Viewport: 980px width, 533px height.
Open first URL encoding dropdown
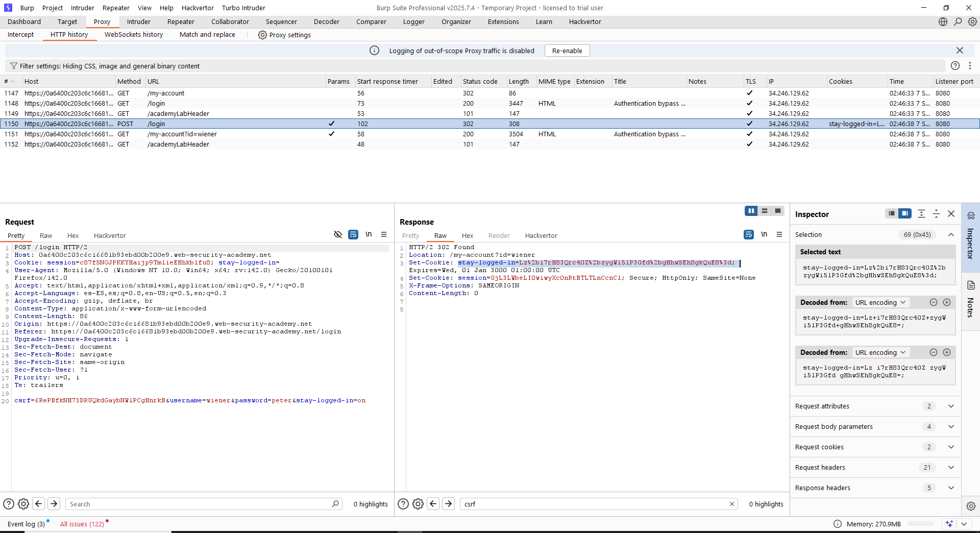(880, 302)
